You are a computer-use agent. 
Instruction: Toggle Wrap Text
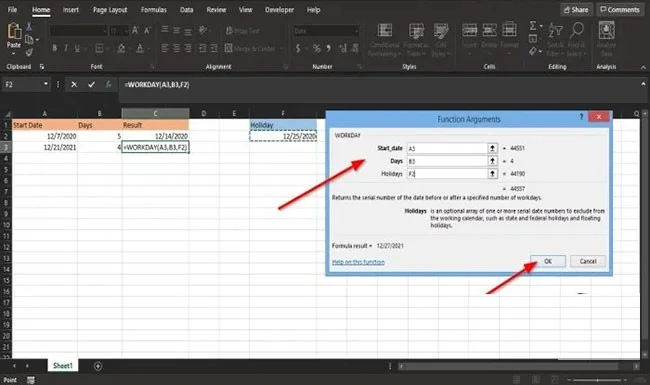(x=243, y=30)
